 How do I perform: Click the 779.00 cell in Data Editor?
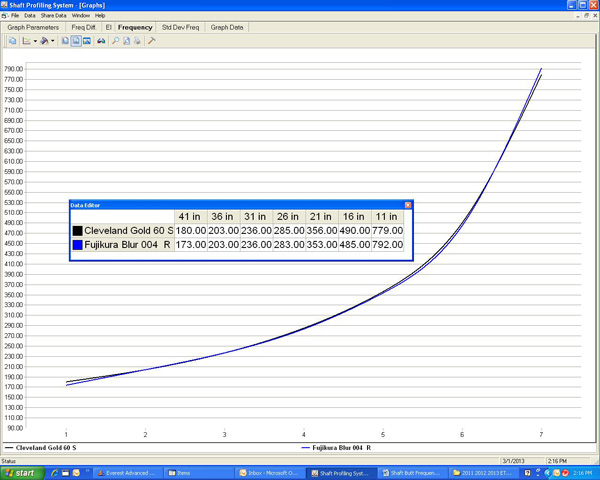coord(387,231)
